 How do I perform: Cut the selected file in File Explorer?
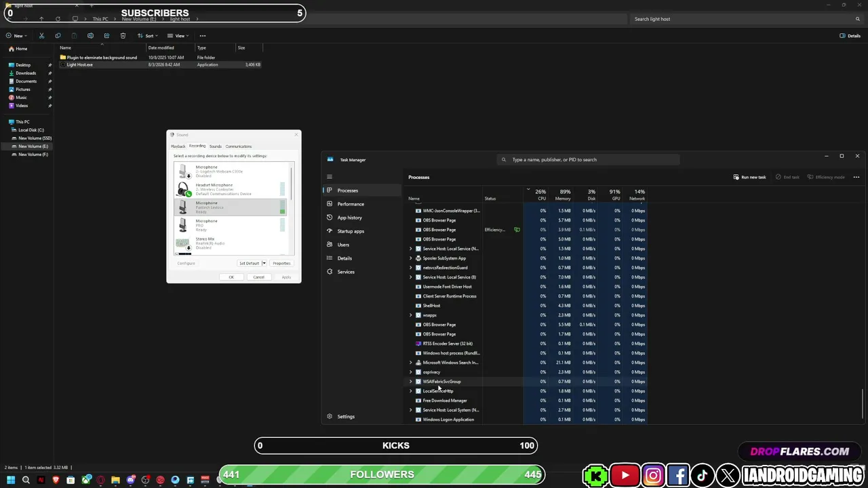(41, 36)
